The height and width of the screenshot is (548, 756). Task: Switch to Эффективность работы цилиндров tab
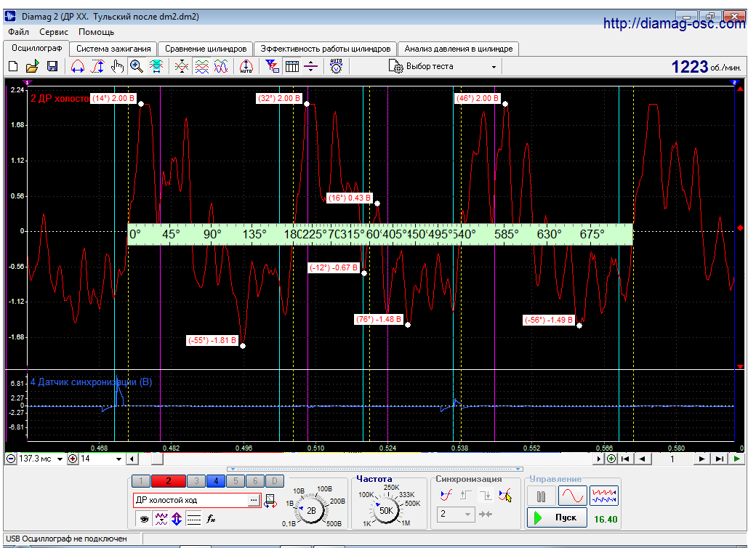[326, 49]
